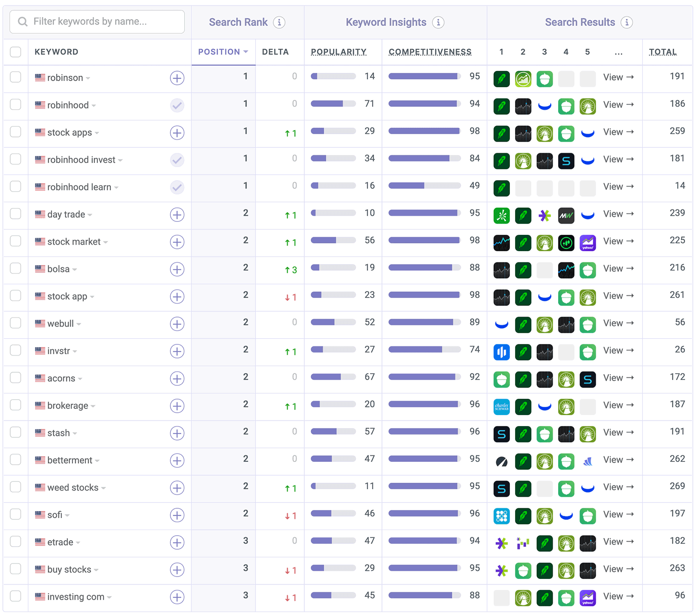The height and width of the screenshot is (616, 696).
Task: Open View link for robinhood row
Action: point(618,105)
